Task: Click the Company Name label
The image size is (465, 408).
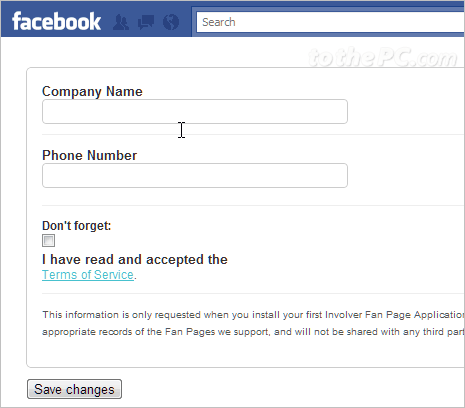Action: [x=92, y=91]
